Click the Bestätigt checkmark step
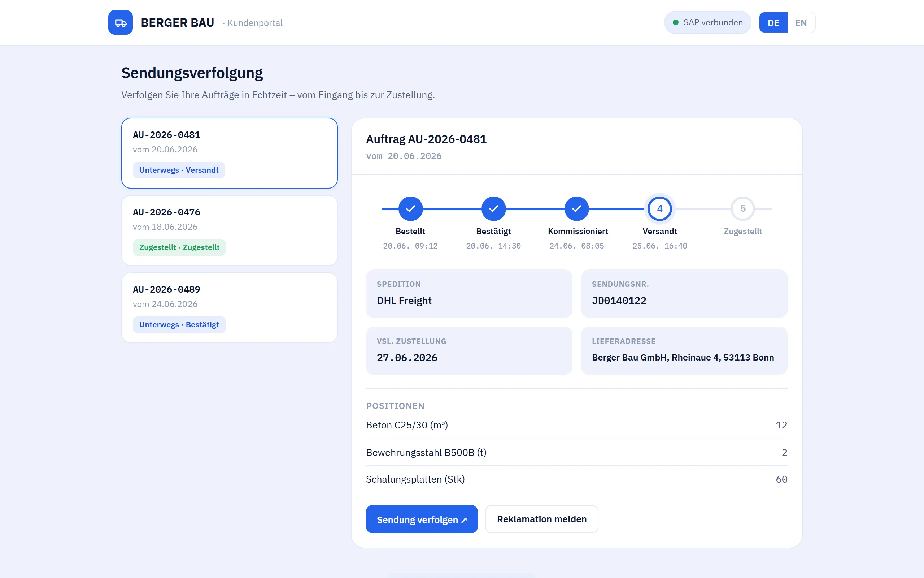Image resolution: width=924 pixels, height=578 pixels. 493,209
